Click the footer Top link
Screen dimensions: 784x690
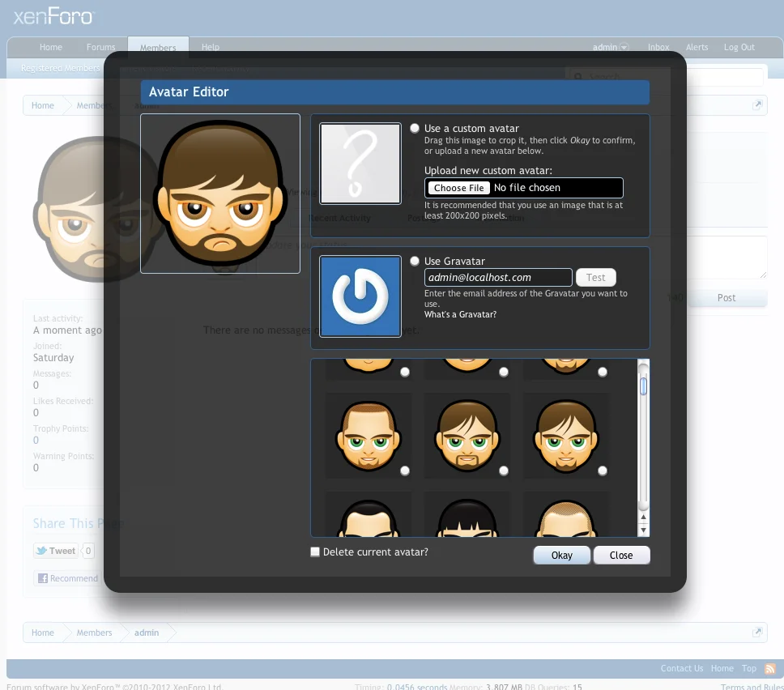pyautogui.click(x=748, y=668)
